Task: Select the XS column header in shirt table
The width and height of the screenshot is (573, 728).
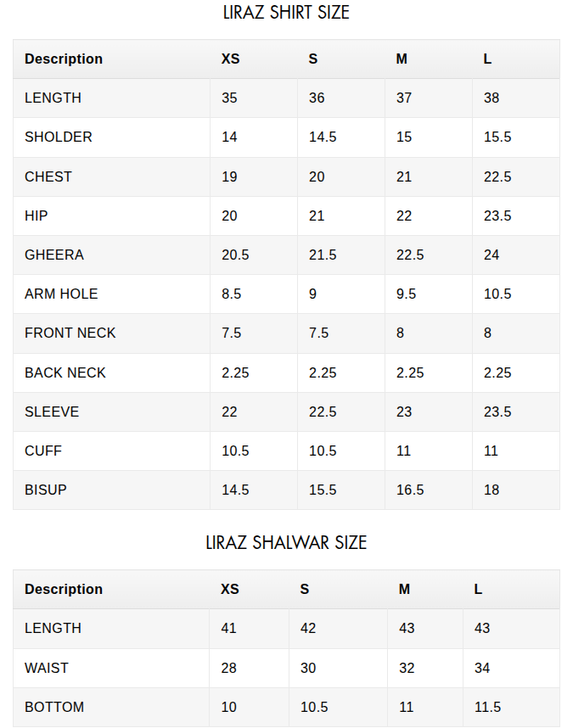Action: pyautogui.click(x=230, y=59)
